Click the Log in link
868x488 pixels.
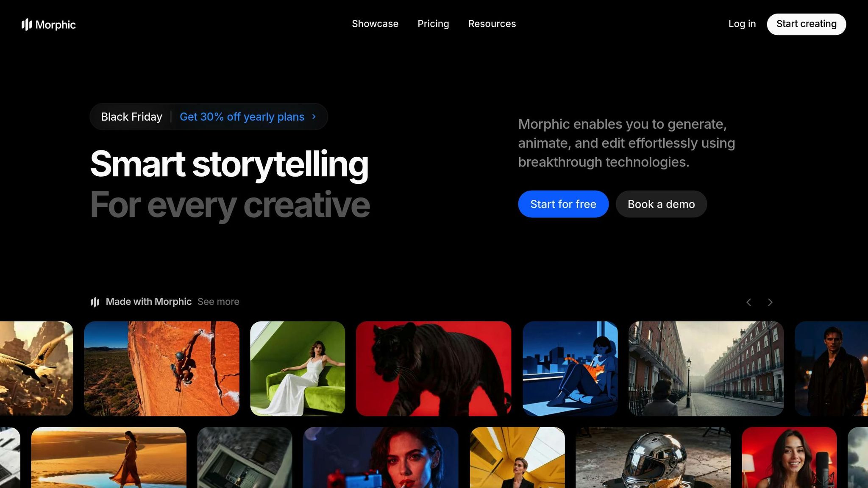(742, 24)
